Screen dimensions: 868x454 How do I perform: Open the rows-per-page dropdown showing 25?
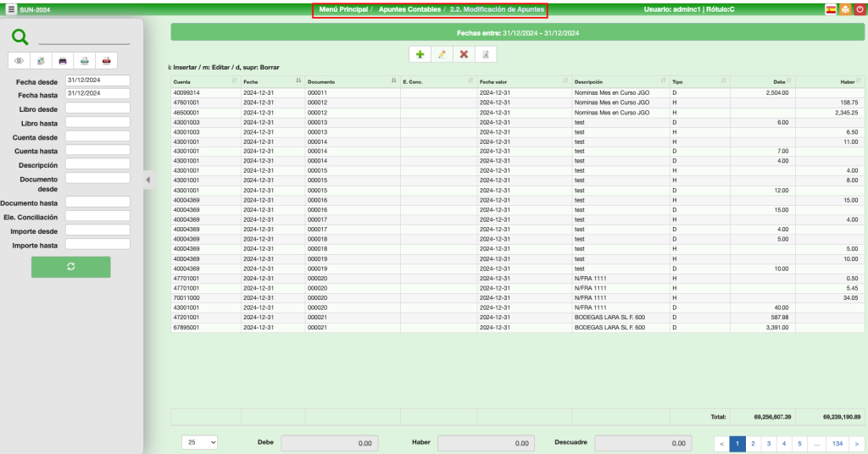[200, 442]
